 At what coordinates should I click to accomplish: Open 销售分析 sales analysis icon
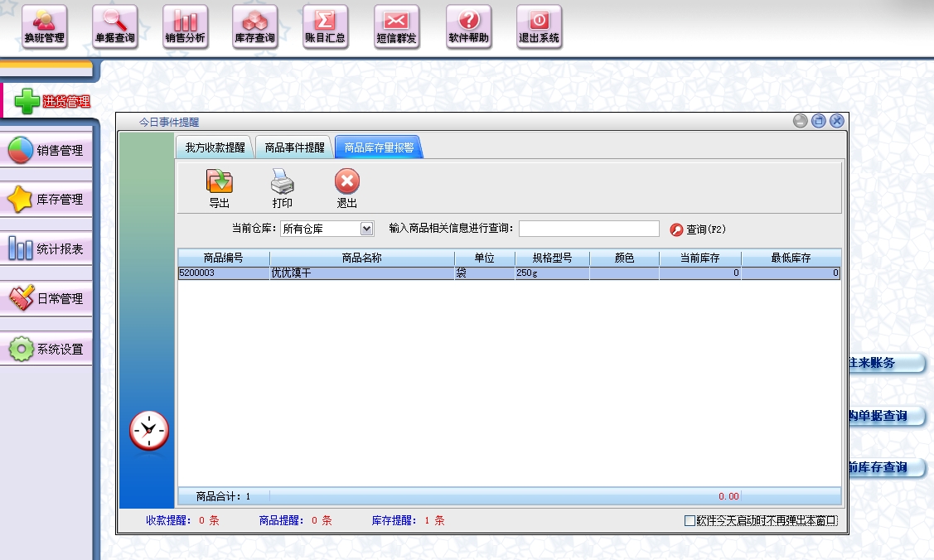[186, 26]
